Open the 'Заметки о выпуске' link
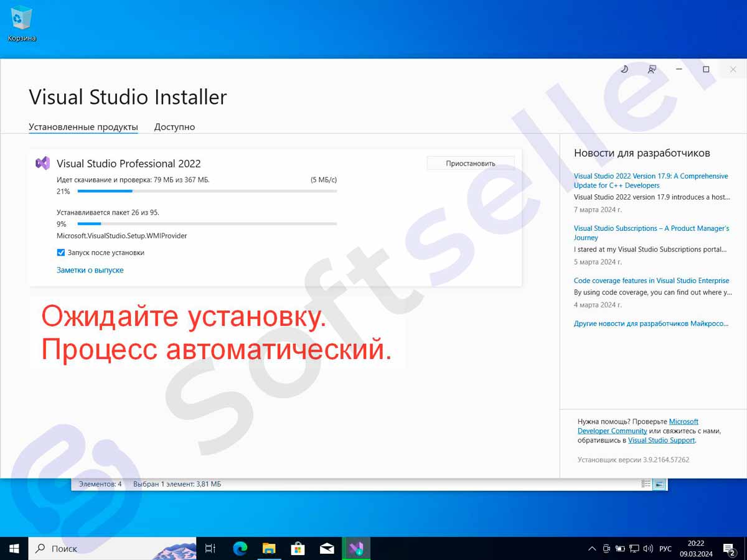 coord(90,270)
